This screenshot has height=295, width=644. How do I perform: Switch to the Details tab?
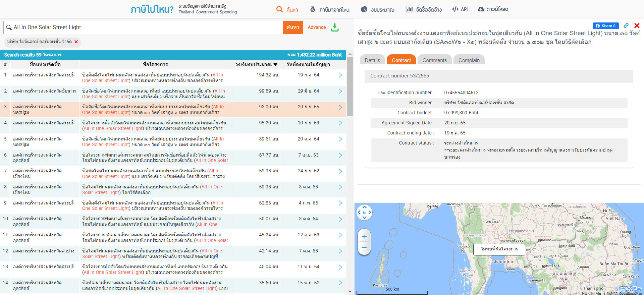click(372, 60)
